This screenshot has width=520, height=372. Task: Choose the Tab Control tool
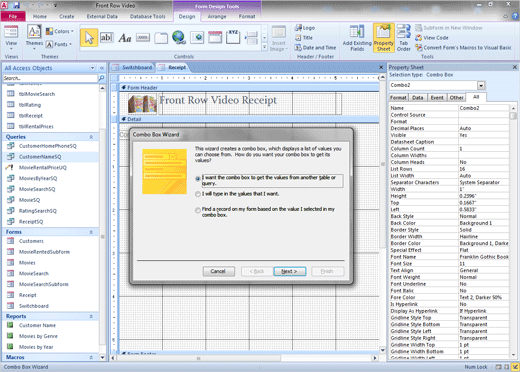coord(161,38)
